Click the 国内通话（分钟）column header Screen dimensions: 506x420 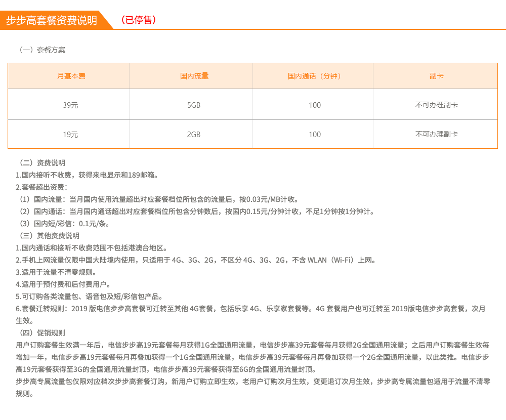[314, 76]
